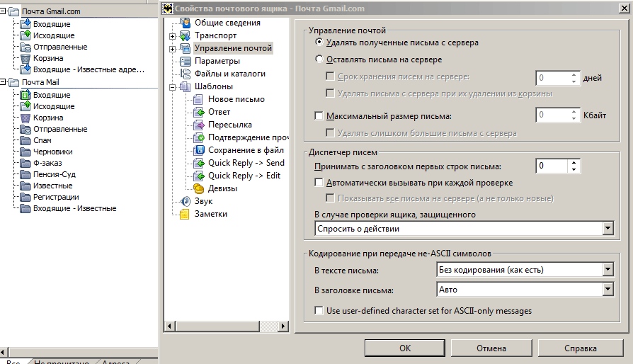Select Управление почтой in settings tree
Viewport: 633px width, 364px height.
tap(233, 48)
